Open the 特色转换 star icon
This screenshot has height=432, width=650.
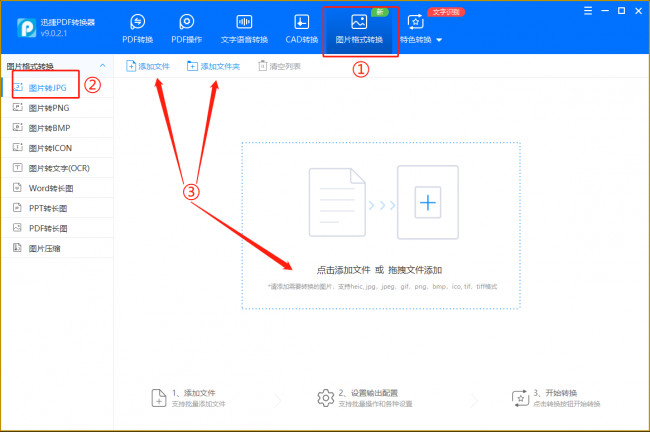click(415, 22)
